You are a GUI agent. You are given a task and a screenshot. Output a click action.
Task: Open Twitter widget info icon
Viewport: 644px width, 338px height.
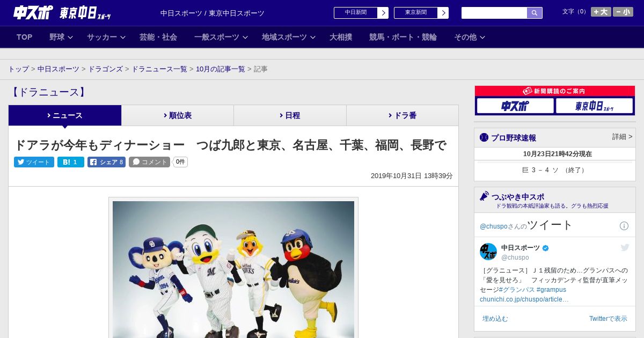coord(624,226)
